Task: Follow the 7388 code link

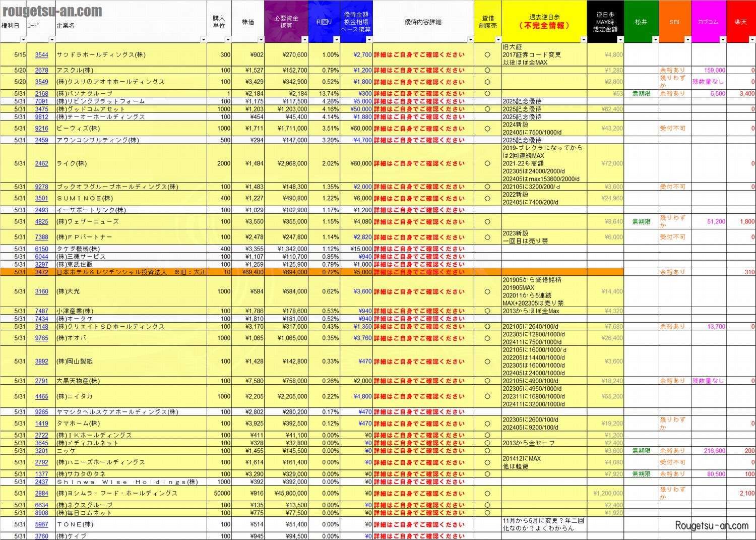Action: (42, 237)
